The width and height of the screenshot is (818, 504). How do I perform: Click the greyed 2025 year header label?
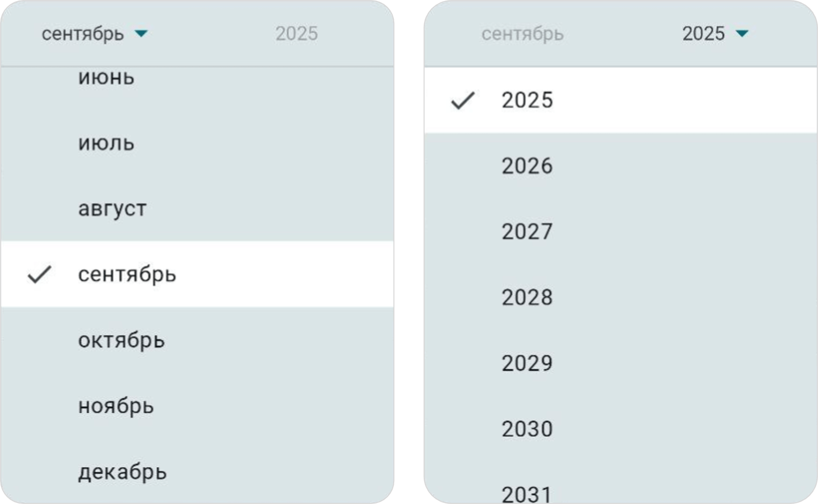(297, 34)
